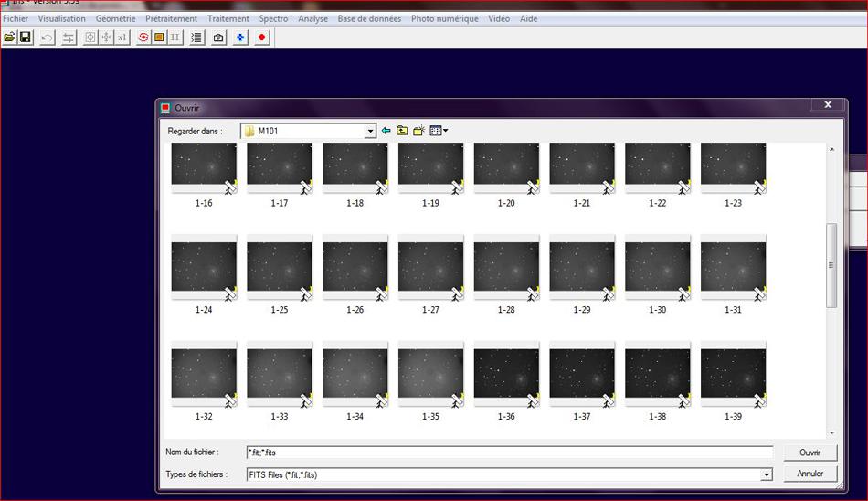The image size is (868, 501).
Task: Open the Prétraitement menu
Action: click(x=171, y=19)
